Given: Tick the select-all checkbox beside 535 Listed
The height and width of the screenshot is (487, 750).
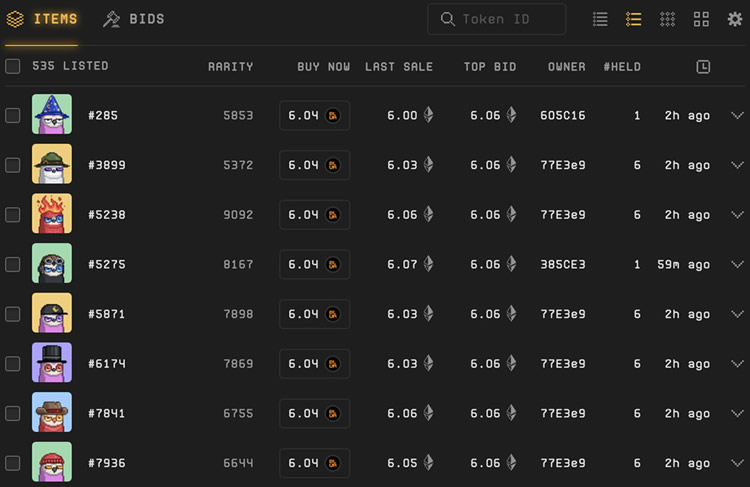Looking at the screenshot, I should click(13, 66).
